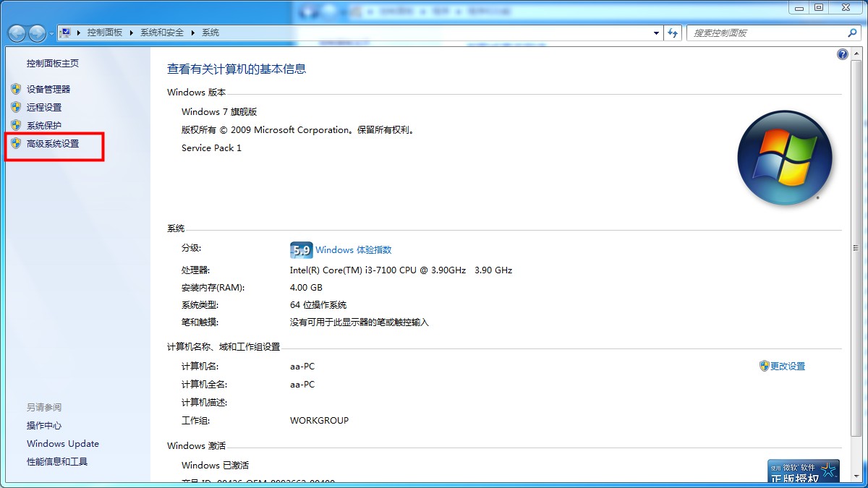Click shield icon next to 系统保护

click(x=16, y=125)
